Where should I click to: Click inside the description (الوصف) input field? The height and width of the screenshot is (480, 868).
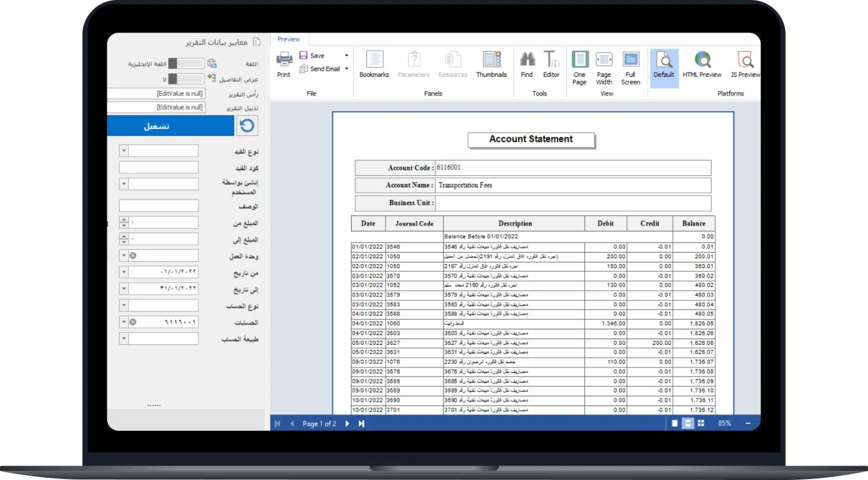pos(158,205)
